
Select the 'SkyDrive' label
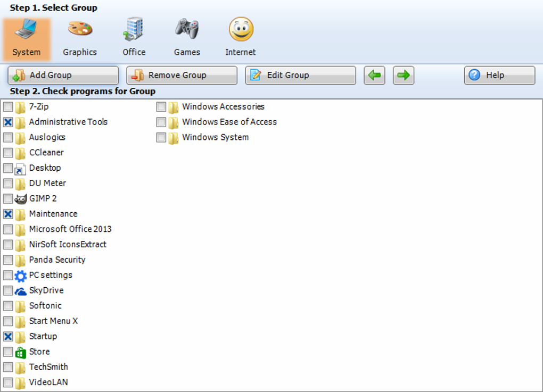(x=46, y=290)
